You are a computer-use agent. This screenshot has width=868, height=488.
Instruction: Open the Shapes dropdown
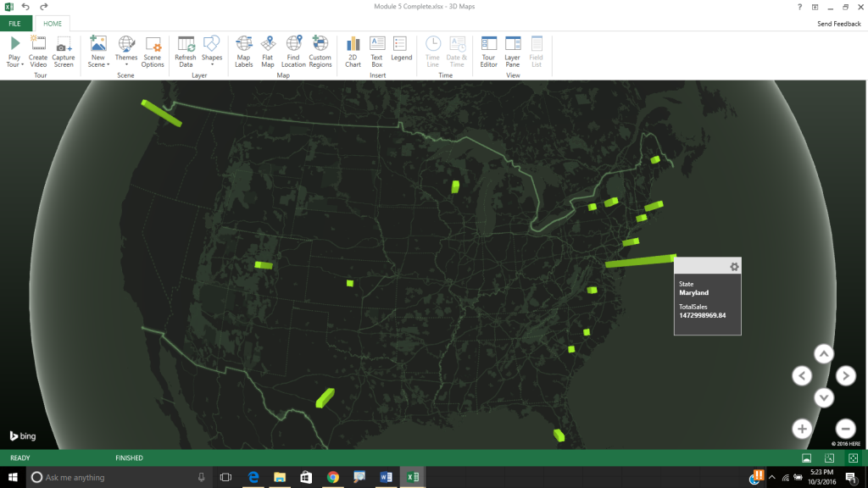pyautogui.click(x=211, y=52)
